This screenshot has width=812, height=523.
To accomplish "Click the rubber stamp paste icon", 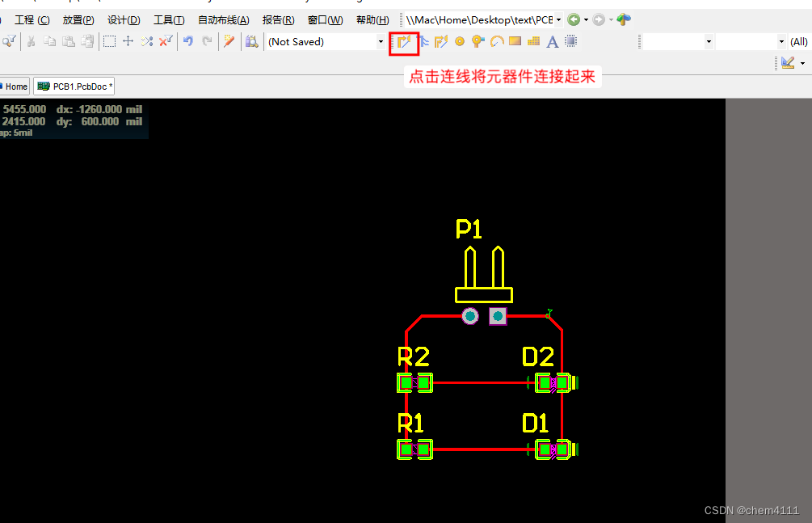I will tap(87, 41).
